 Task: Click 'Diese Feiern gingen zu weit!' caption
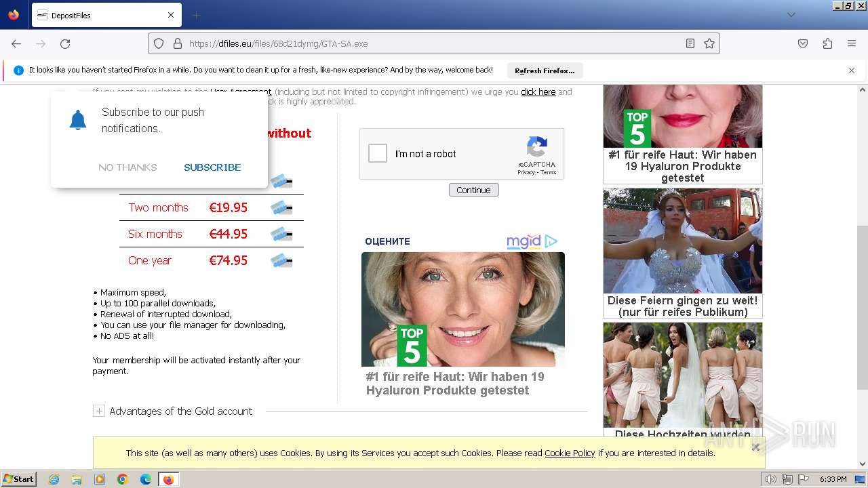click(x=683, y=306)
